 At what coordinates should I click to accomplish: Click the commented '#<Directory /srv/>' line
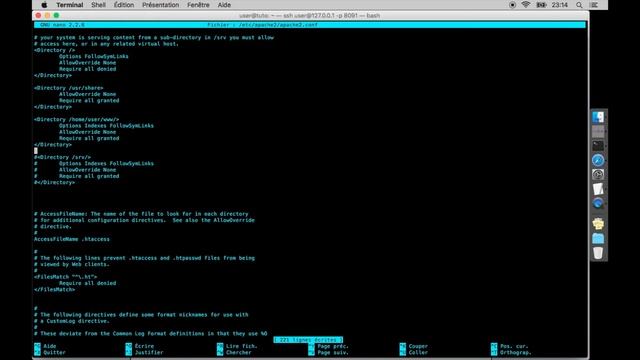(x=62, y=157)
